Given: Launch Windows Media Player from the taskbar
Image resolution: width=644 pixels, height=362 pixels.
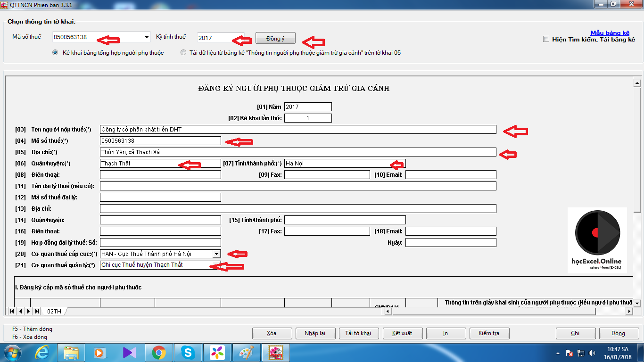Looking at the screenshot, I should [100, 352].
